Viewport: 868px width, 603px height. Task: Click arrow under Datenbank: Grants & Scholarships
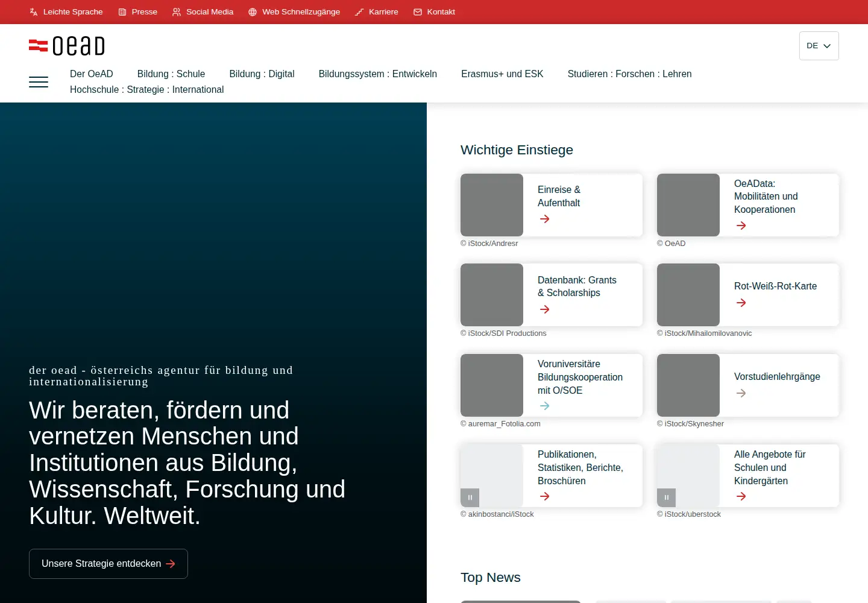[x=545, y=309]
